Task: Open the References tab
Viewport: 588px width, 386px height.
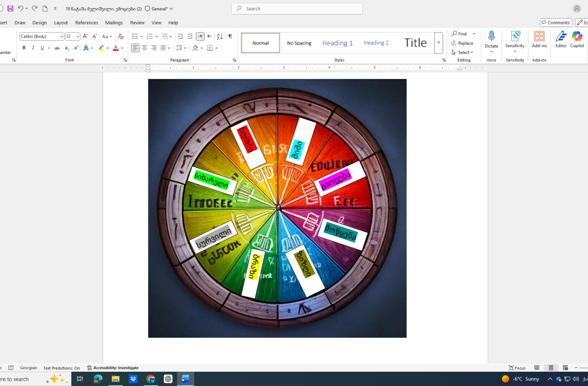Action: 86,23
